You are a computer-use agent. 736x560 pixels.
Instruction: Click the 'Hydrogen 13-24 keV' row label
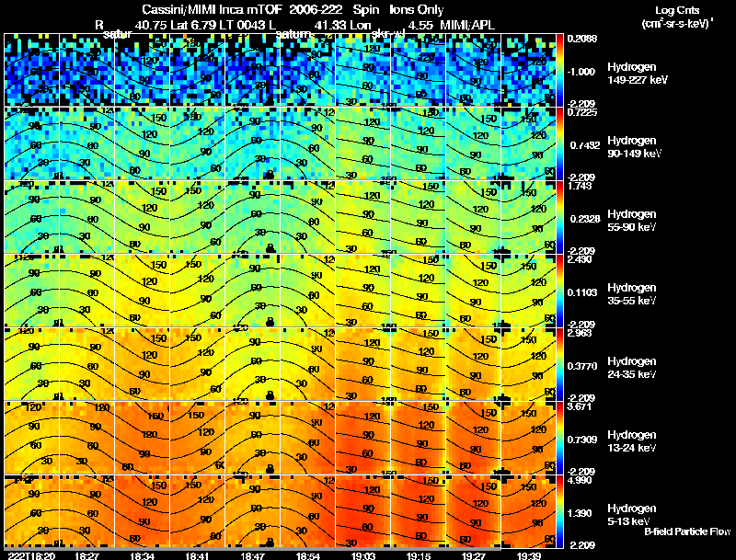click(632, 441)
